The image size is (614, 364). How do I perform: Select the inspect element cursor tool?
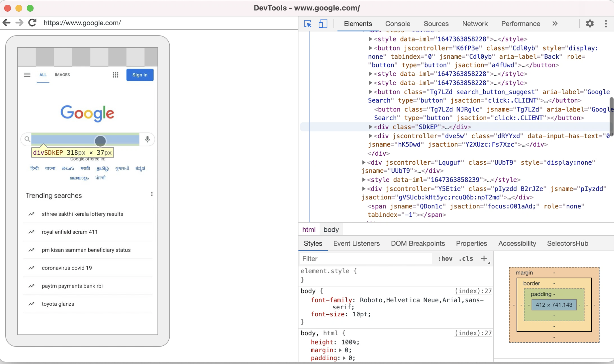(308, 24)
